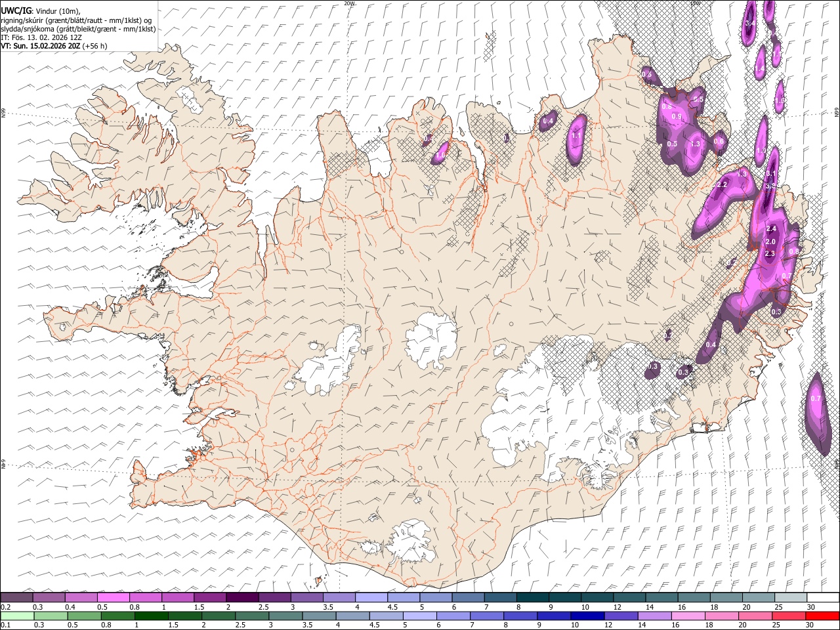
Task: Select the 2.3 snowfall value on the map
Action: pyautogui.click(x=770, y=253)
